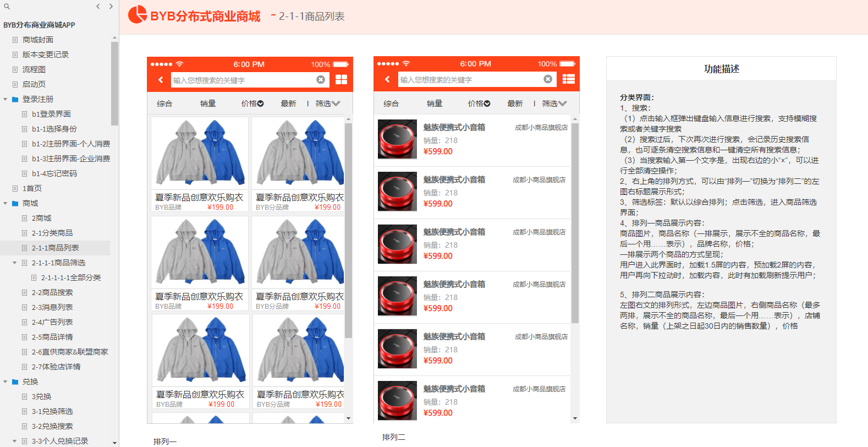The image size is (868, 447).
Task: Open 3-2兑换搜索 page
Action: [x=52, y=426]
